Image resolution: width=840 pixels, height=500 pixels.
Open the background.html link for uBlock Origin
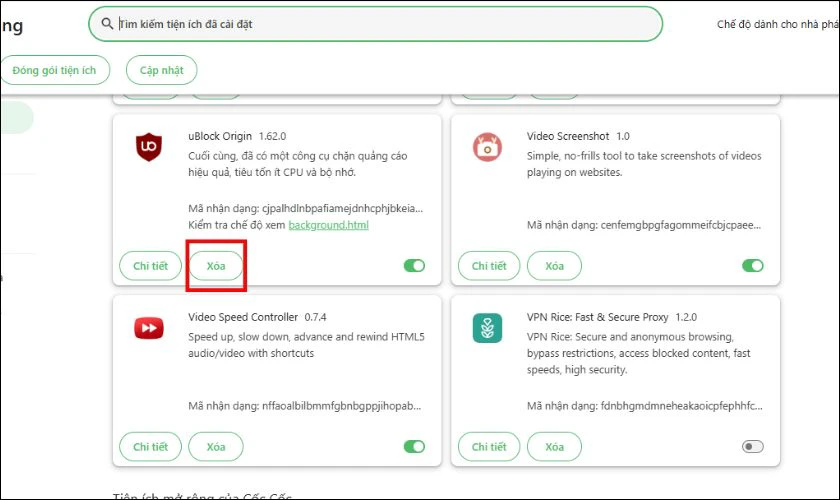(x=328, y=225)
